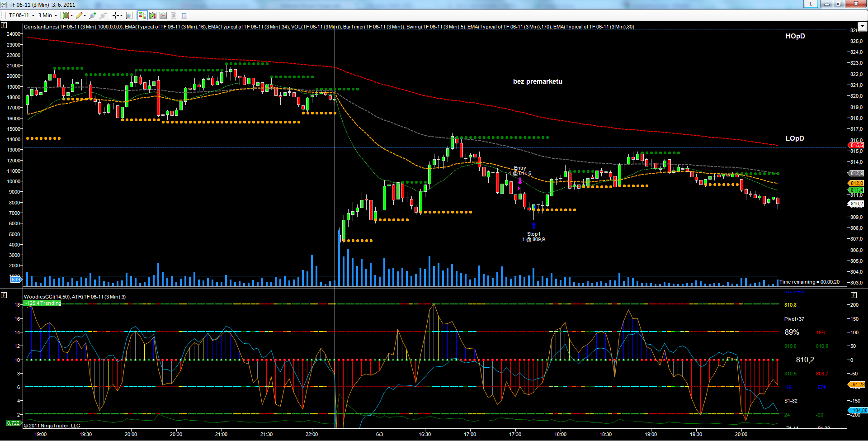Close the chart window

(x=855, y=4)
